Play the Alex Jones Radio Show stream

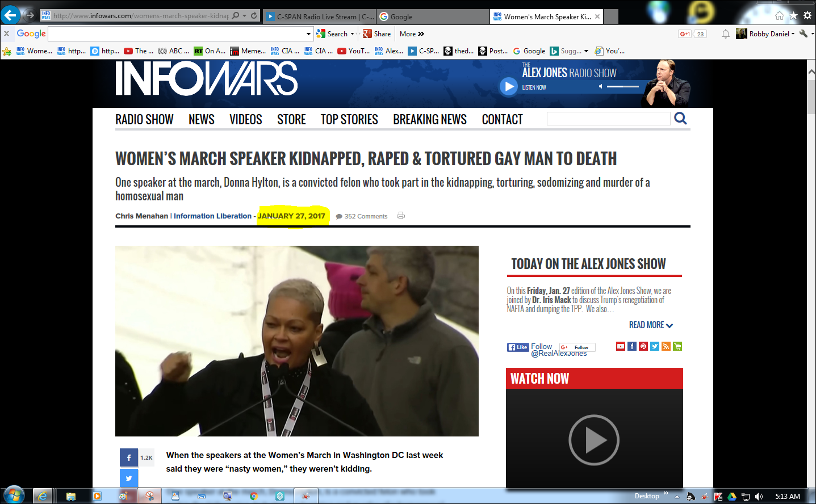(x=508, y=87)
